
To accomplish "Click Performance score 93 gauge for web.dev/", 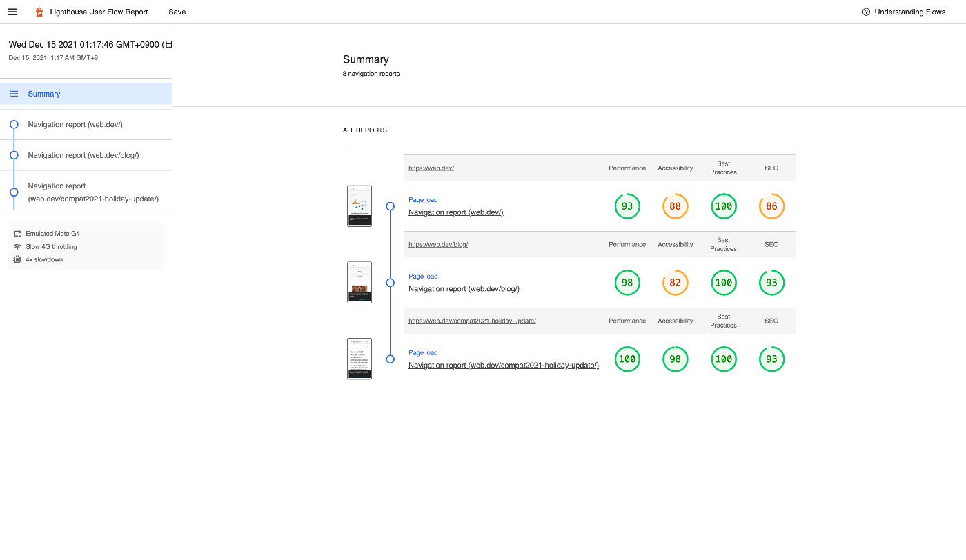I will (x=627, y=206).
